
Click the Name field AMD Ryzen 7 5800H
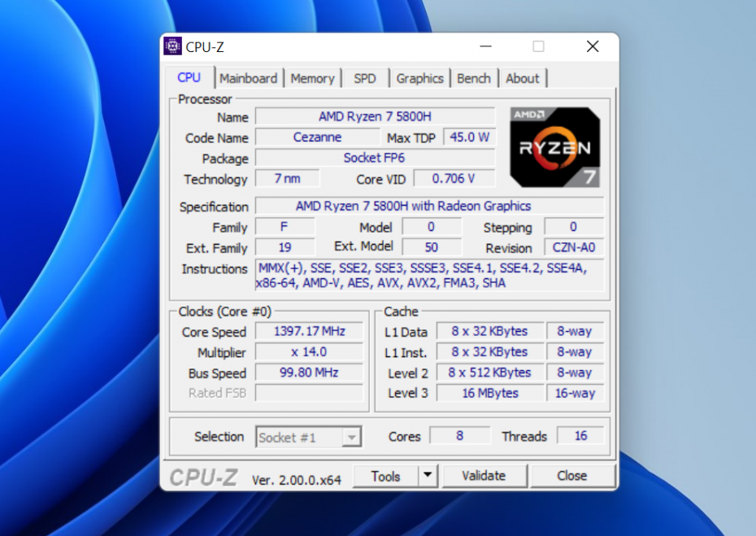tap(375, 116)
